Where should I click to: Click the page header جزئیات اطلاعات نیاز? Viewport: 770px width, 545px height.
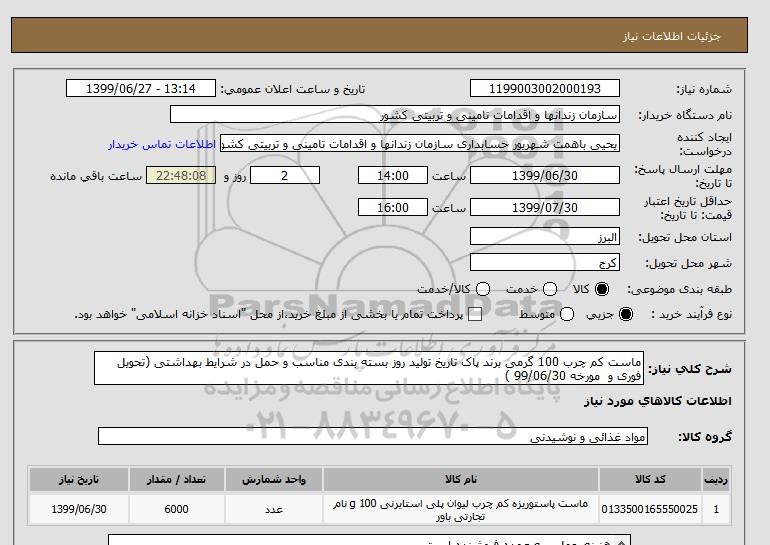(x=671, y=36)
